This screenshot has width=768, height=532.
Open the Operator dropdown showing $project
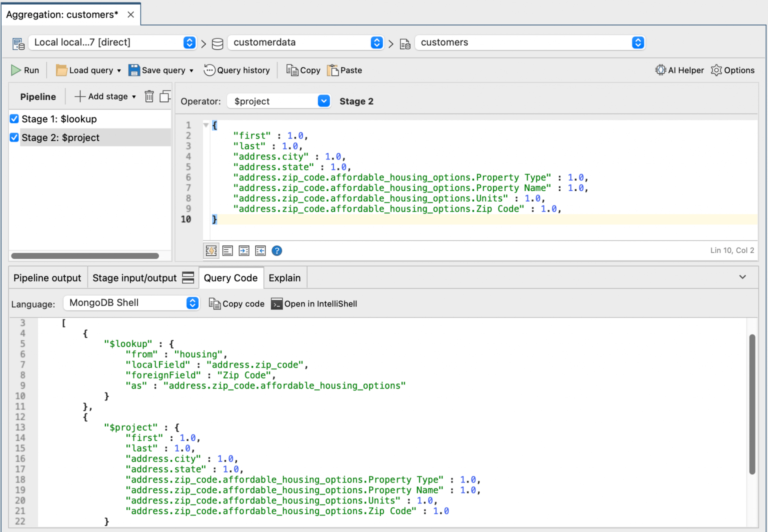tap(323, 101)
